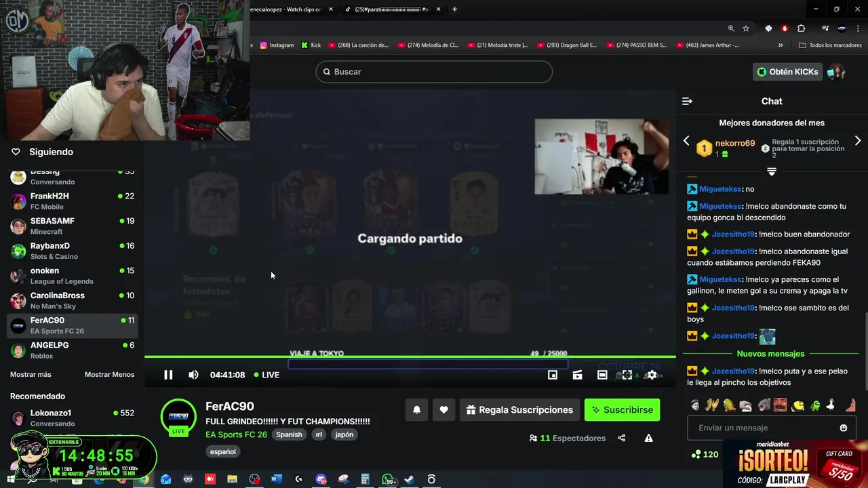Viewport: 868px width, 488px height.
Task: Show next top donor with right arrow
Action: click(858, 140)
